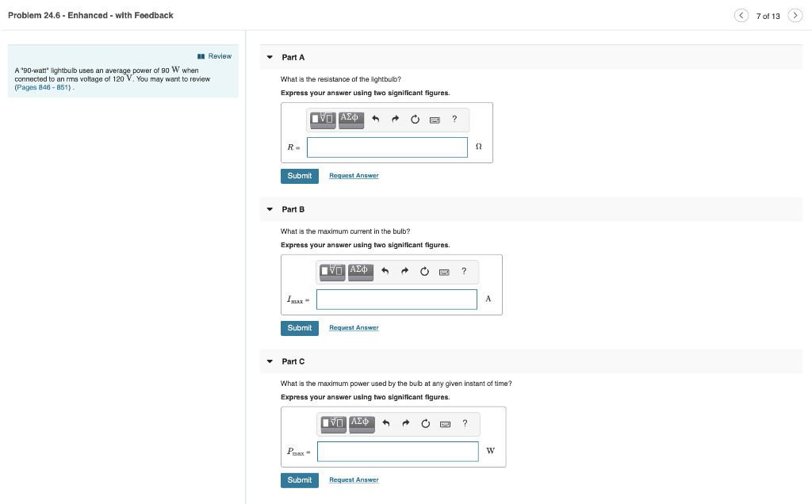The width and height of the screenshot is (812, 504).
Task: Open help for Part C answer box
Action: coord(465,423)
